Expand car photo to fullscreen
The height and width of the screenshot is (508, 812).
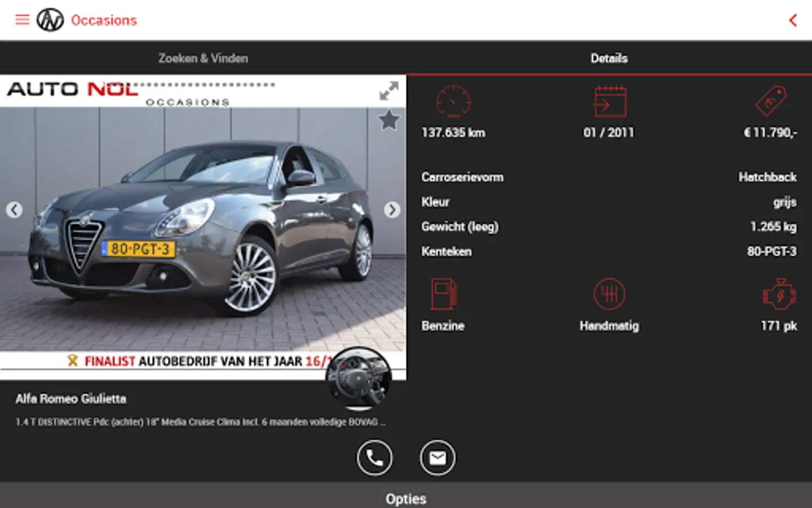pyautogui.click(x=389, y=91)
